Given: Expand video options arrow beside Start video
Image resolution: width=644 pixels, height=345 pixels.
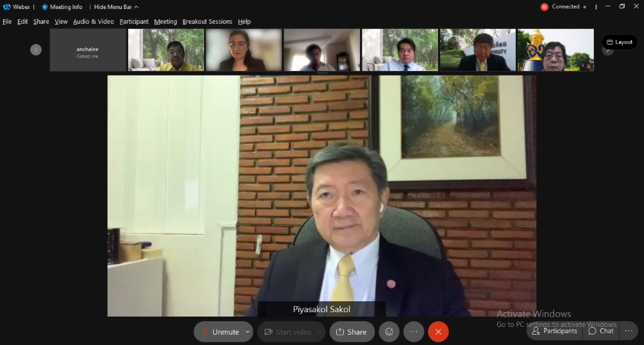Looking at the screenshot, I should [320, 331].
